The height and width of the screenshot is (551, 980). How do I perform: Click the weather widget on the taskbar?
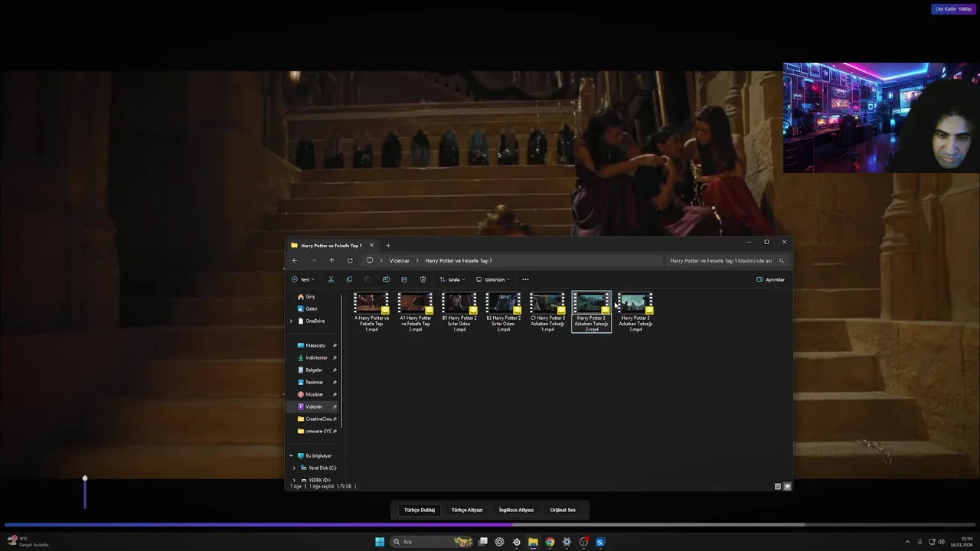coord(28,542)
